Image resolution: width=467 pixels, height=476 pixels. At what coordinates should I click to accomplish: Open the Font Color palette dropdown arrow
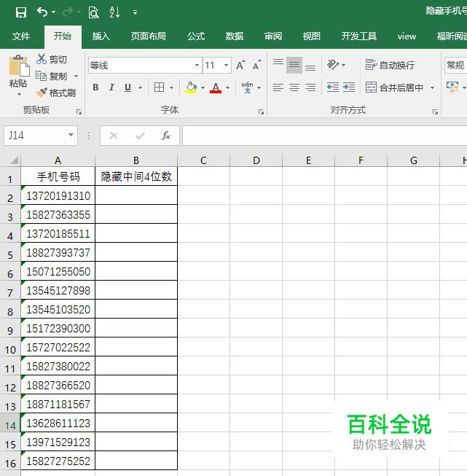pos(227,87)
